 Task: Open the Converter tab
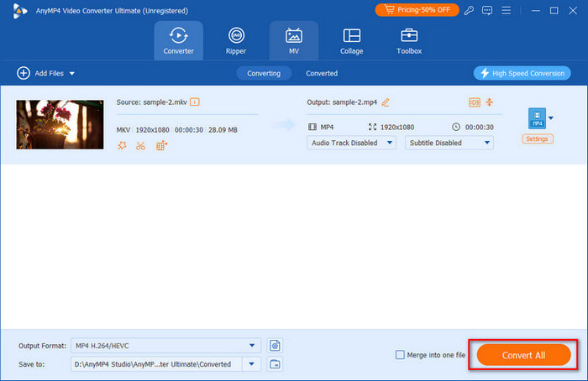tap(178, 40)
